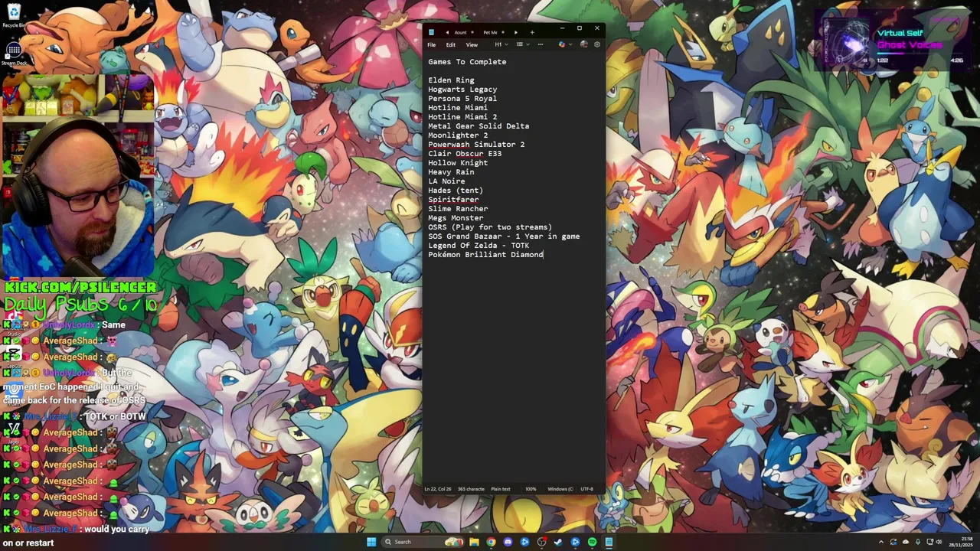Open Discord from the taskbar
Screen dimensions: 980x551
tap(508, 542)
